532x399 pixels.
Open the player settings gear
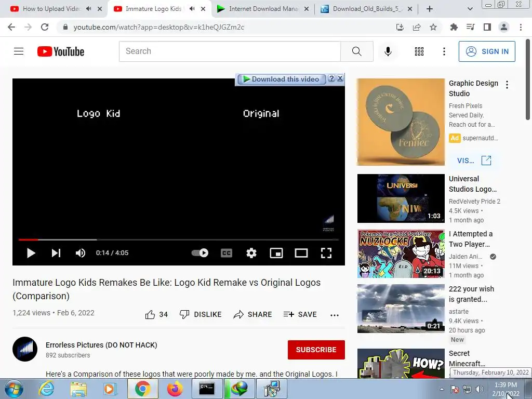pos(251,253)
